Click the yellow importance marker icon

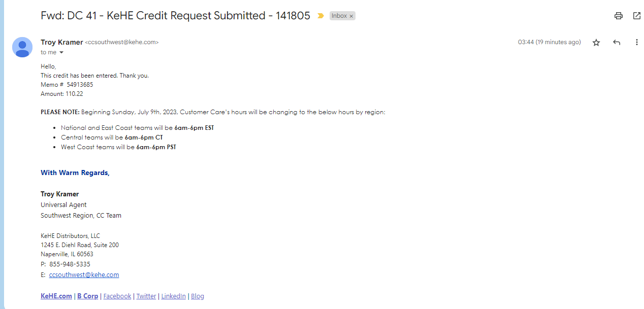pos(320,16)
